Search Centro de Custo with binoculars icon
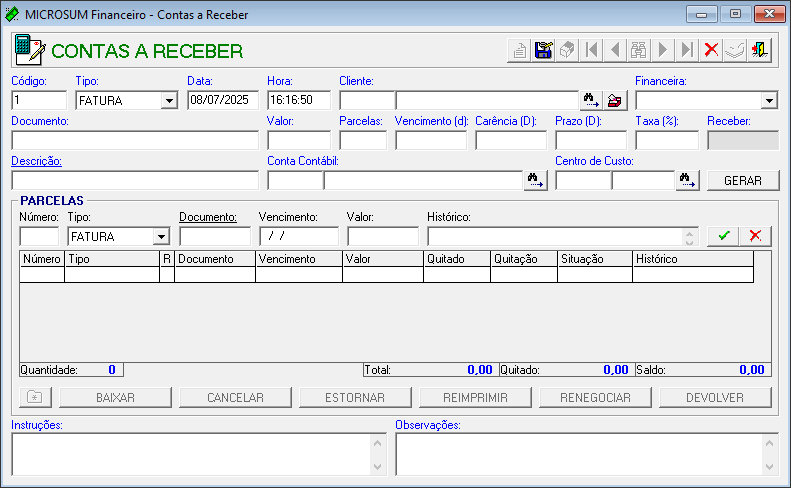This screenshot has height=488, width=791. [x=687, y=180]
